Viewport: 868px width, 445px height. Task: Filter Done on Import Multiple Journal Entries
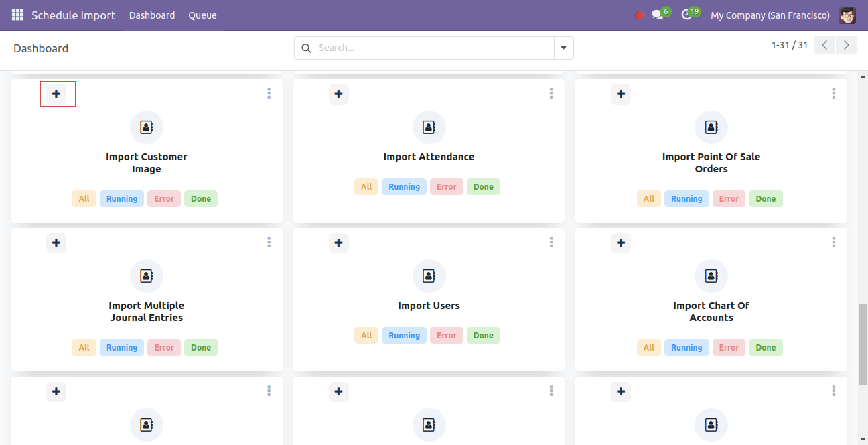[201, 348]
